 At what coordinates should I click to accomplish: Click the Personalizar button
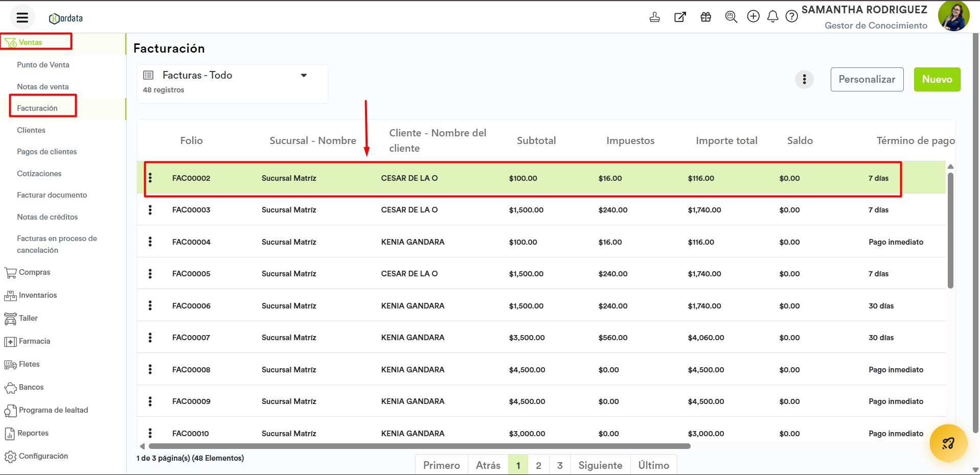click(867, 79)
